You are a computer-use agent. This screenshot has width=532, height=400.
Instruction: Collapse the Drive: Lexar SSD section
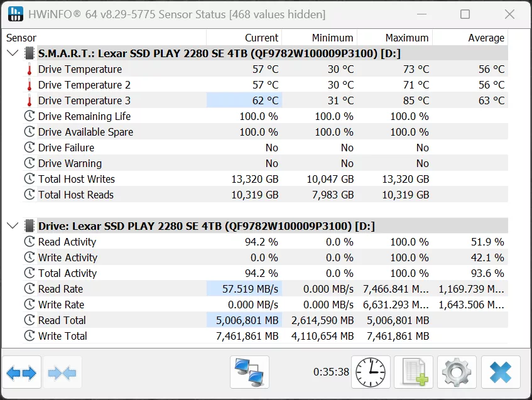[x=13, y=225]
